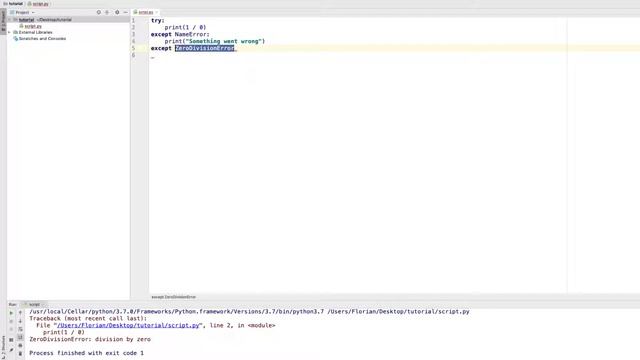This screenshot has width=640, height=360.
Task: Select the script.py editor tab
Action: coord(146,12)
